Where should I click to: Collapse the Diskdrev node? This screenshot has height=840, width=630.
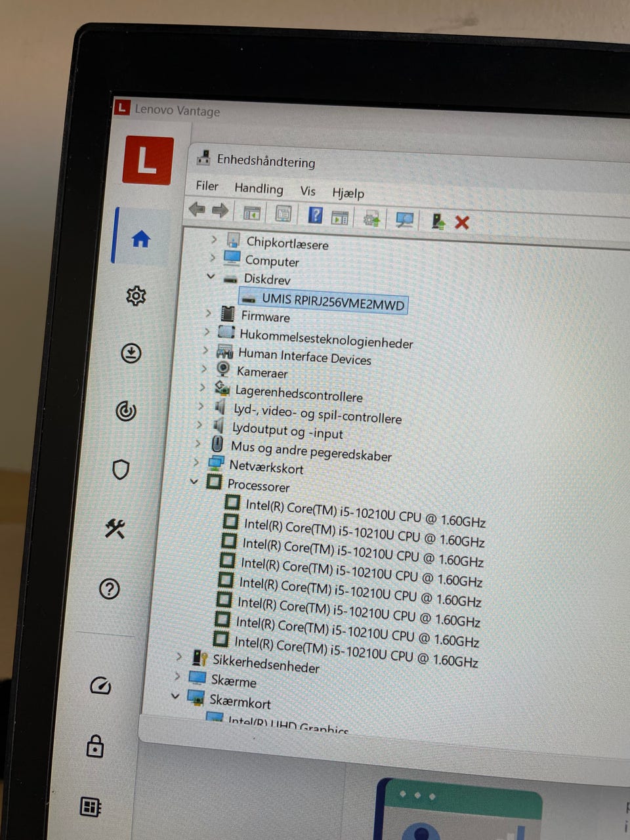point(211,276)
